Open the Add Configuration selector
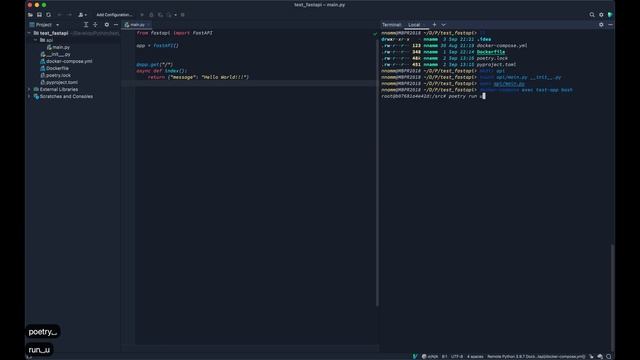Viewport: 640px width, 360px height. pyautogui.click(x=114, y=15)
